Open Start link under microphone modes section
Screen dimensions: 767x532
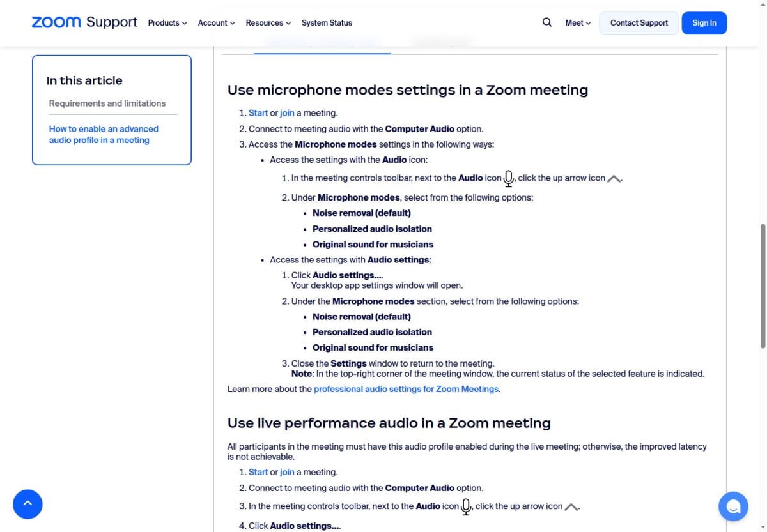(x=258, y=113)
